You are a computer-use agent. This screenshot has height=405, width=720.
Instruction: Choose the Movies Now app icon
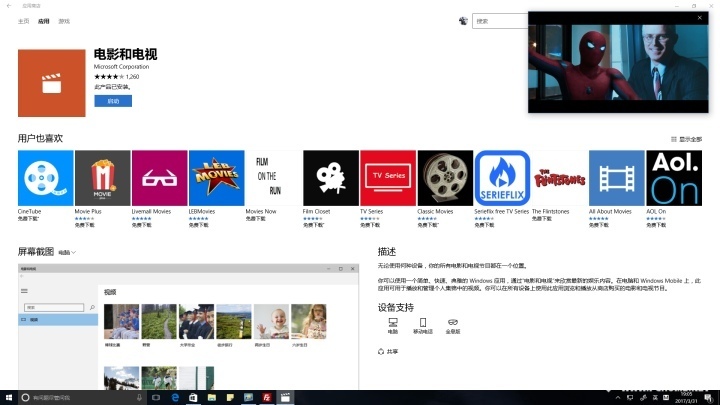(x=274, y=178)
